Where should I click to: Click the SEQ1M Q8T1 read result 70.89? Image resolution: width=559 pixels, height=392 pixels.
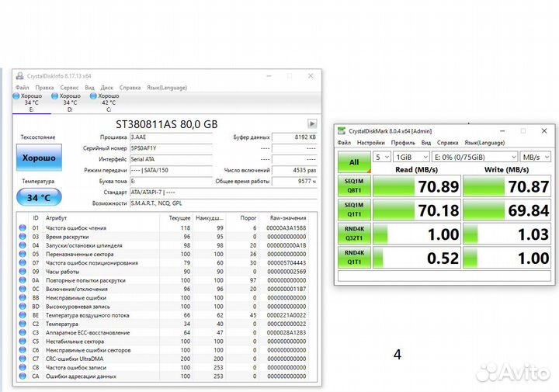(416, 186)
